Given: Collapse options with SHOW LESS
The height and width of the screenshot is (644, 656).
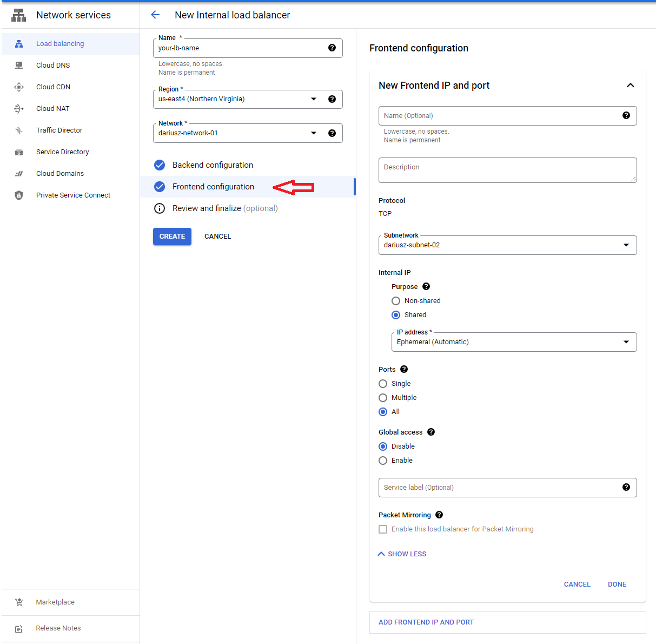Looking at the screenshot, I should (402, 554).
